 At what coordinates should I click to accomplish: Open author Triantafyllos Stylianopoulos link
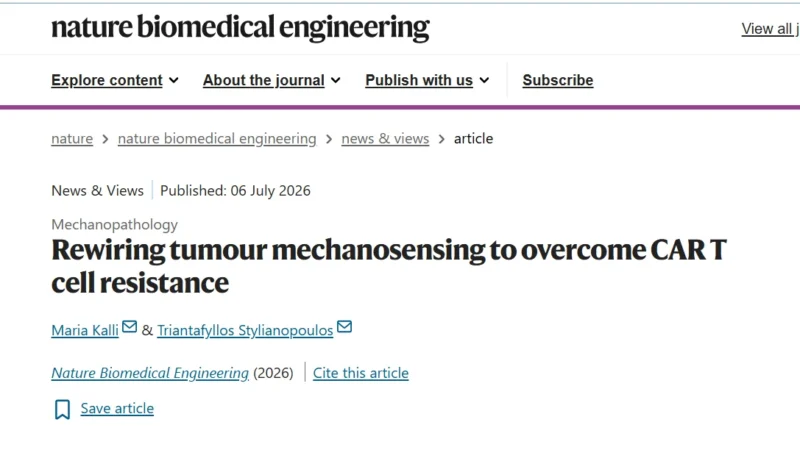245,331
